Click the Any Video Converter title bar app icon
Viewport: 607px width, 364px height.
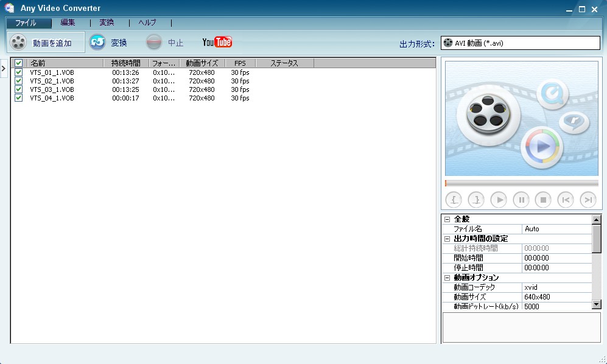click(9, 7)
